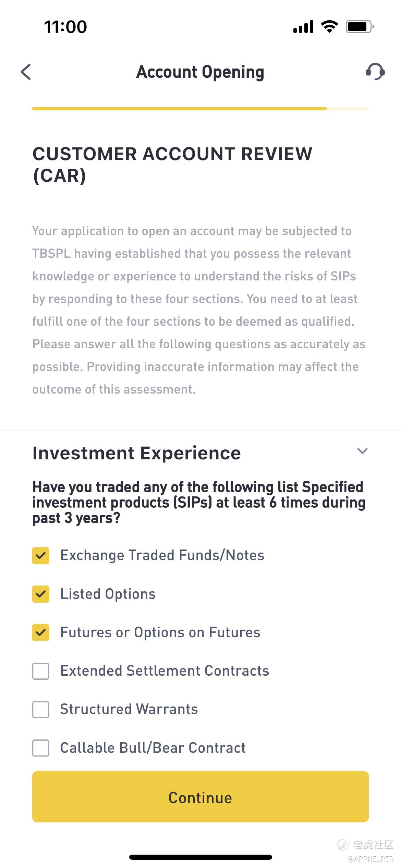Click the account opening progress bar
The height and width of the screenshot is (868, 401).
point(200,109)
